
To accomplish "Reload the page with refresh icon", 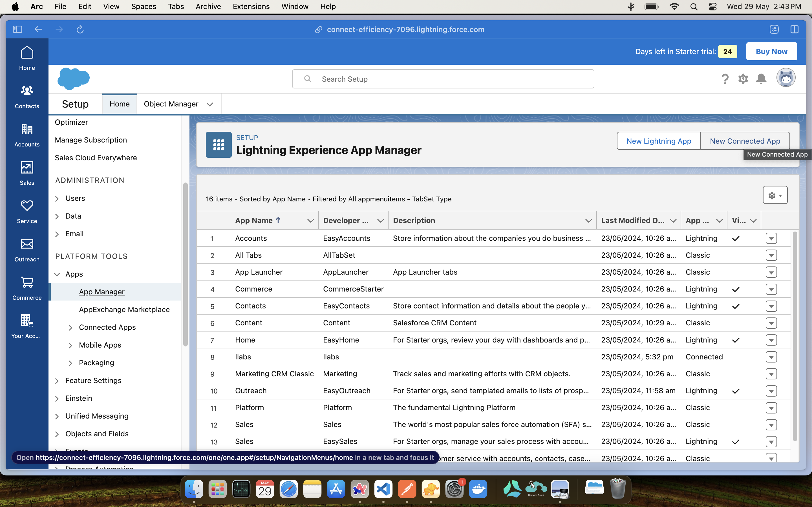I will coord(80,30).
